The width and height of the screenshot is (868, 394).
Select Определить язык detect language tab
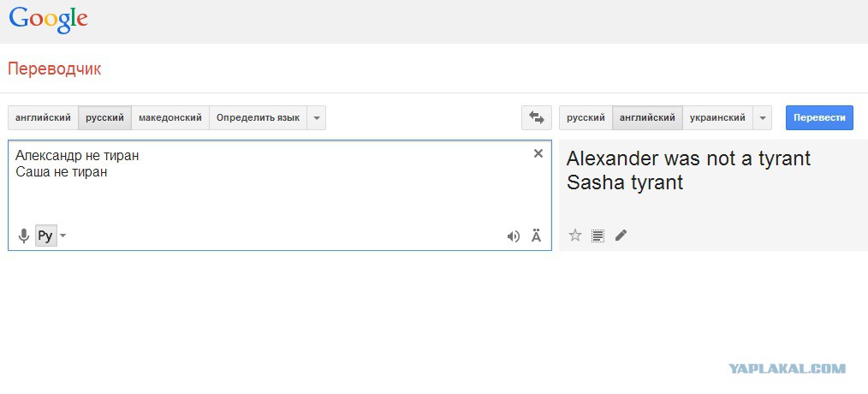[x=258, y=118]
